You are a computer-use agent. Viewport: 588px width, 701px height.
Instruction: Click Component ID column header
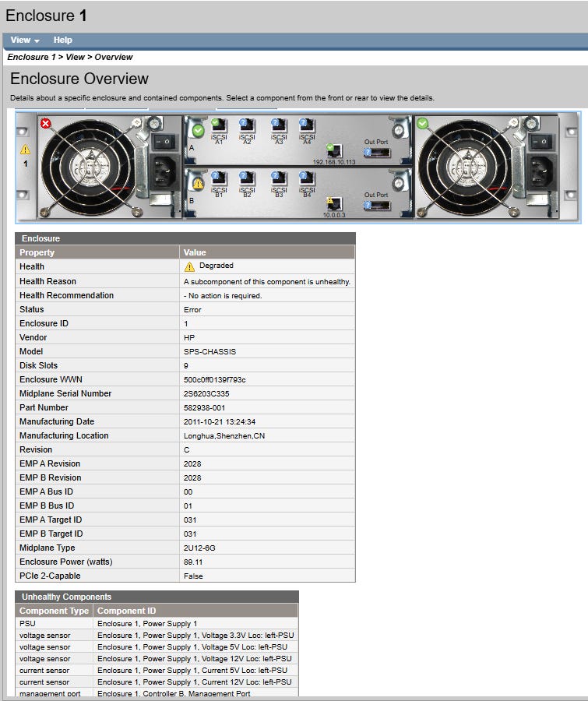pyautogui.click(x=195, y=611)
